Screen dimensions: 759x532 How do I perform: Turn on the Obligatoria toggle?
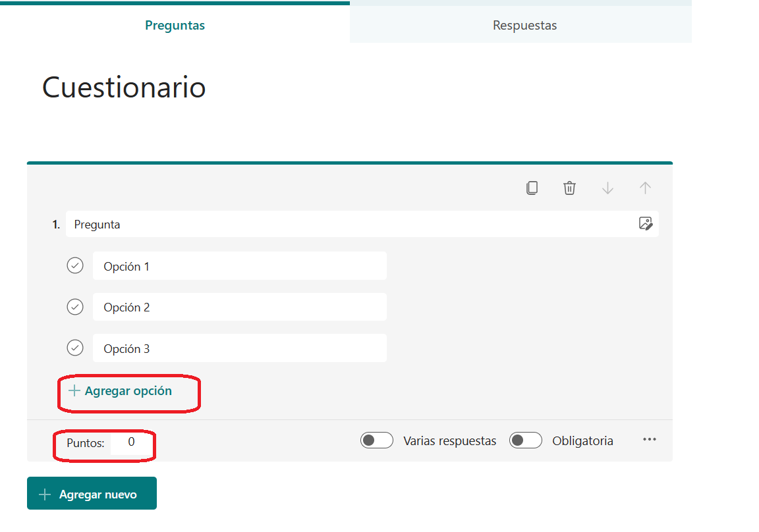point(526,440)
